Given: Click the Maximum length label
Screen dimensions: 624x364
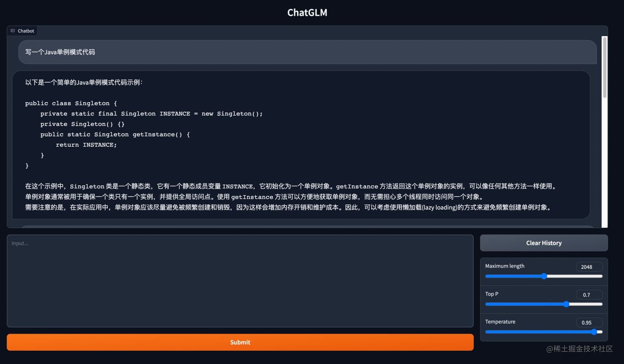Looking at the screenshot, I should [505, 266].
